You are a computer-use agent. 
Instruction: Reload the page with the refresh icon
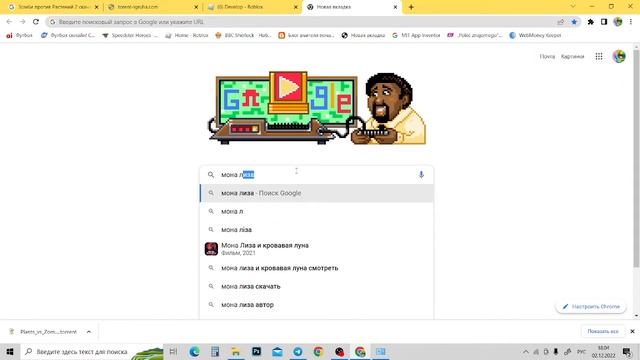tap(36, 22)
